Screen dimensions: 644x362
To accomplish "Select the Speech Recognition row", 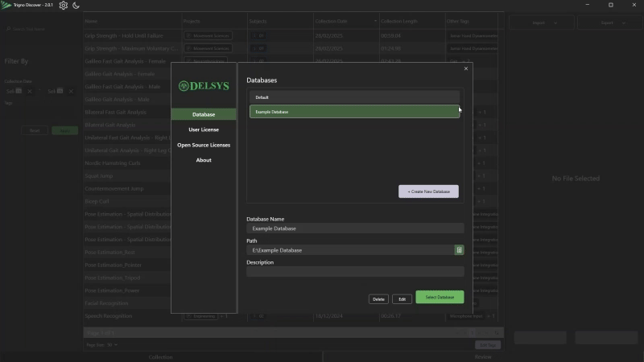I will click(291, 316).
